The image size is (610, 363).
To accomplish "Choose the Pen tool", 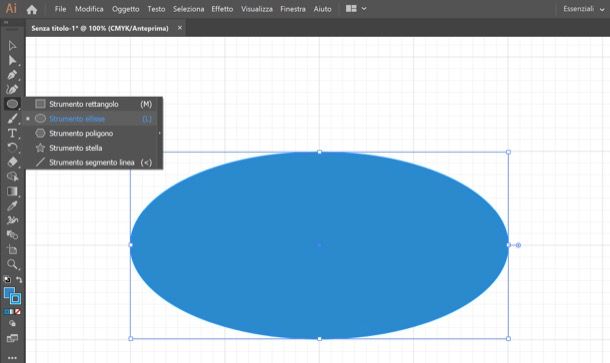I will pos(12,75).
